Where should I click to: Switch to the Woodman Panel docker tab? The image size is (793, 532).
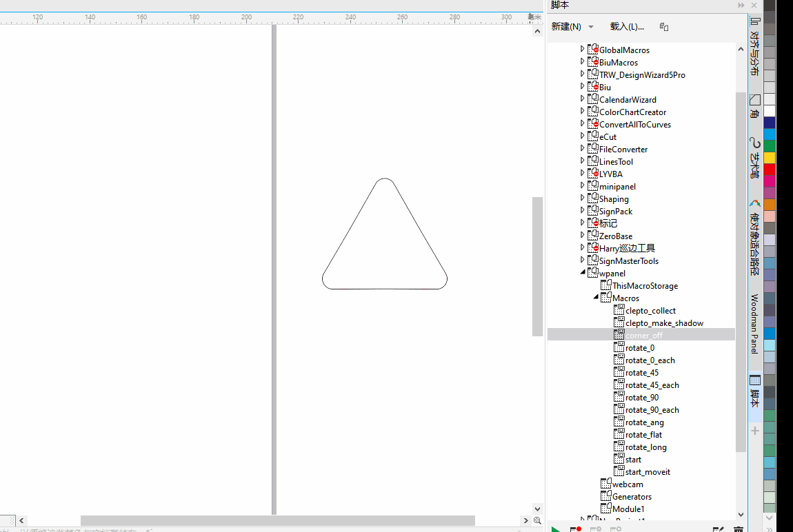[754, 324]
